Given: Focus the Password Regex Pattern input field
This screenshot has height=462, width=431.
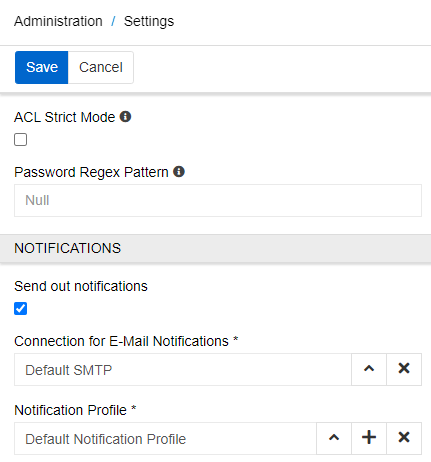Looking at the screenshot, I should [218, 200].
